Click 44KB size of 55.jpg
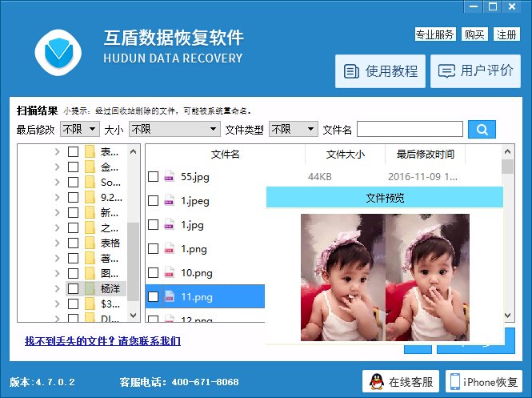Viewport: 532px width, 398px height. (320, 177)
